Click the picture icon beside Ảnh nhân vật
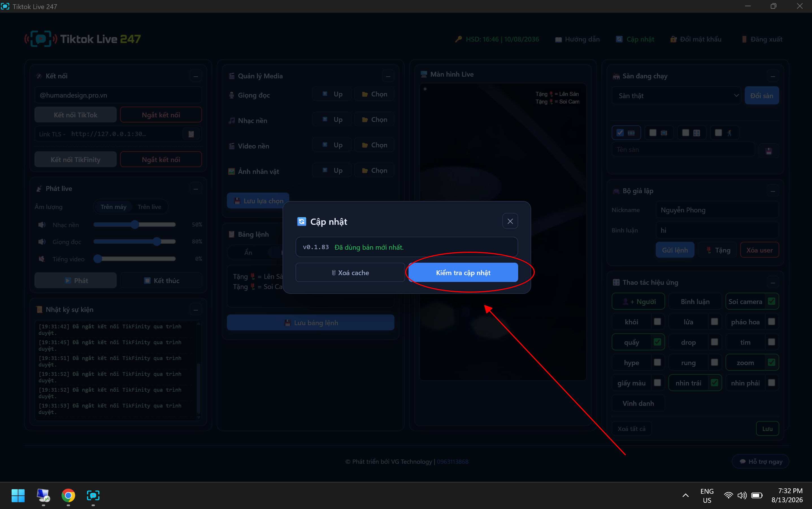 [231, 171]
